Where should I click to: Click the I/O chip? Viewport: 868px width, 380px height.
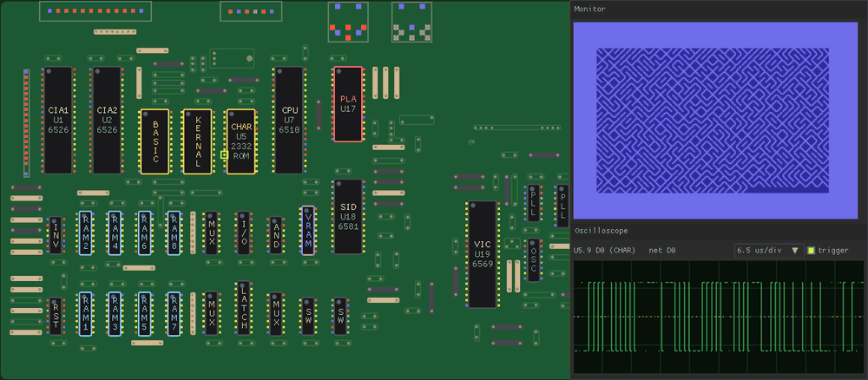click(243, 233)
